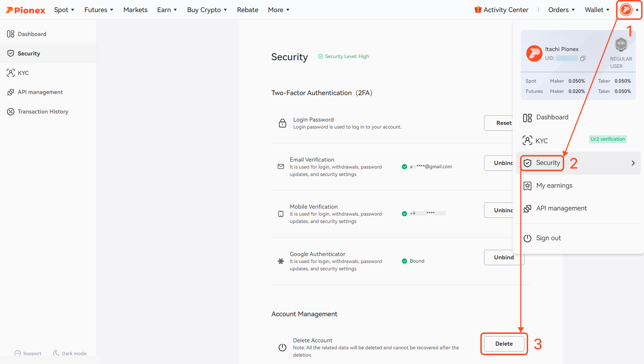Unbind Google Authenticator
Image resolution: width=644 pixels, height=364 pixels.
point(504,257)
